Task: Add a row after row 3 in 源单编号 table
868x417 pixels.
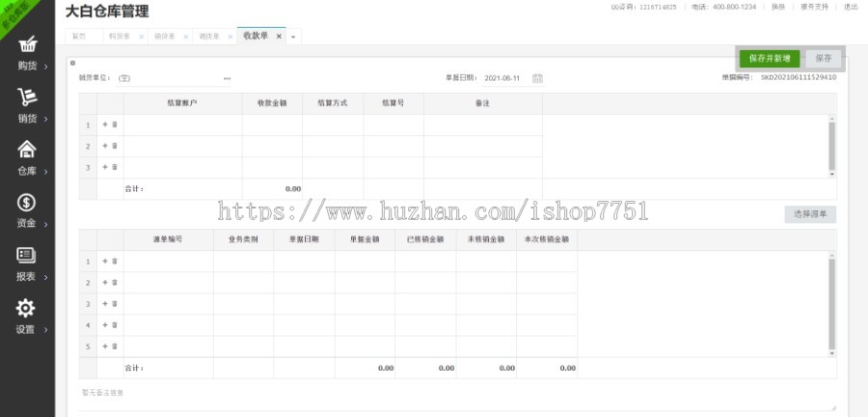Action: click(x=105, y=303)
